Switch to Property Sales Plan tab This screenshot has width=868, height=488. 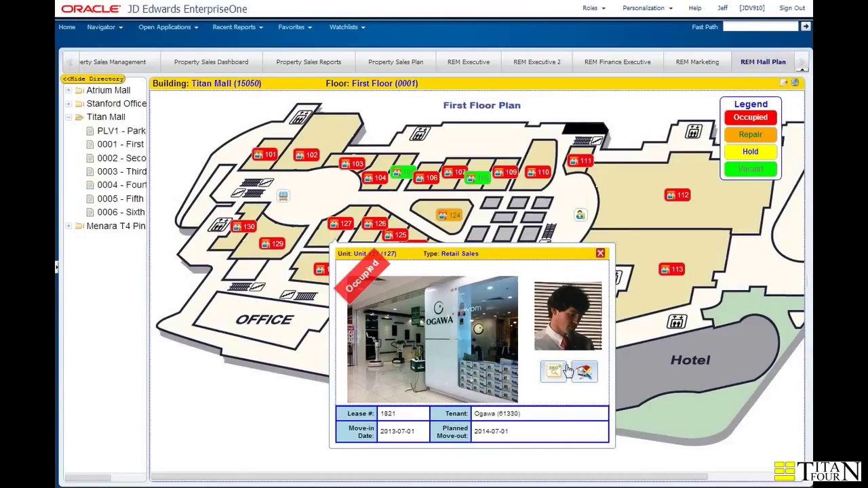pos(396,62)
